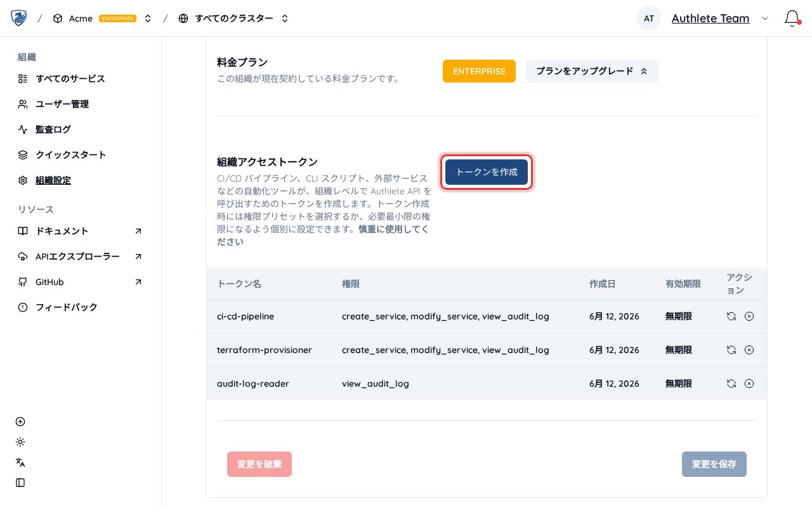
Task: Click the AT user avatar
Action: [649, 18]
